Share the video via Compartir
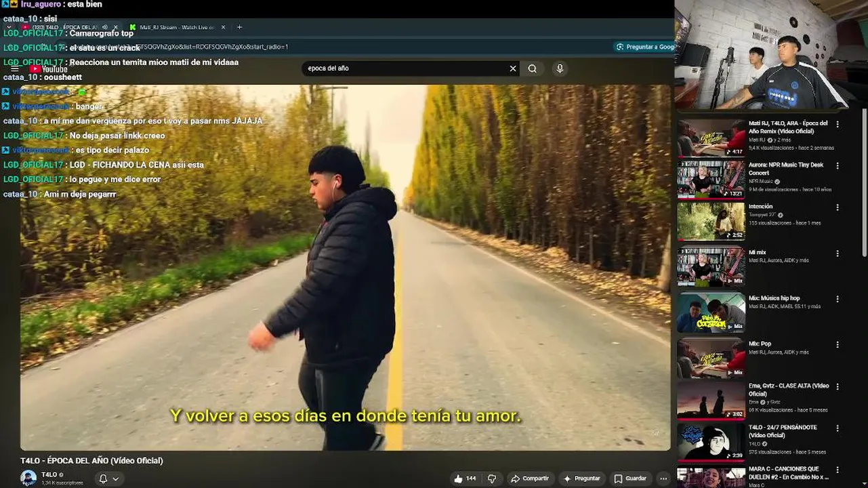Viewport: 868px width, 488px height. (529, 479)
